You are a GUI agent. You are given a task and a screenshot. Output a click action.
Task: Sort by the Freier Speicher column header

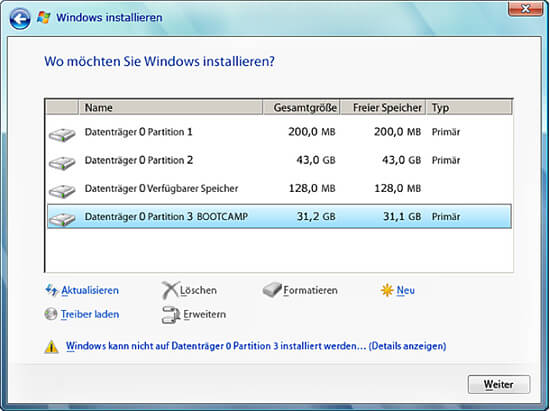point(383,108)
